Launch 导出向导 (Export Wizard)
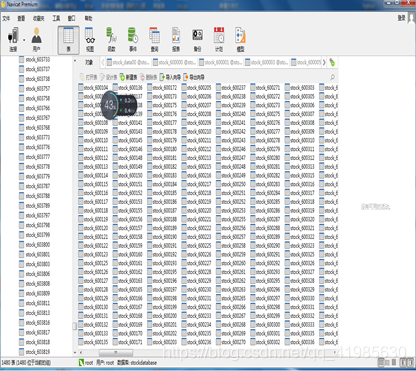 click(194, 77)
